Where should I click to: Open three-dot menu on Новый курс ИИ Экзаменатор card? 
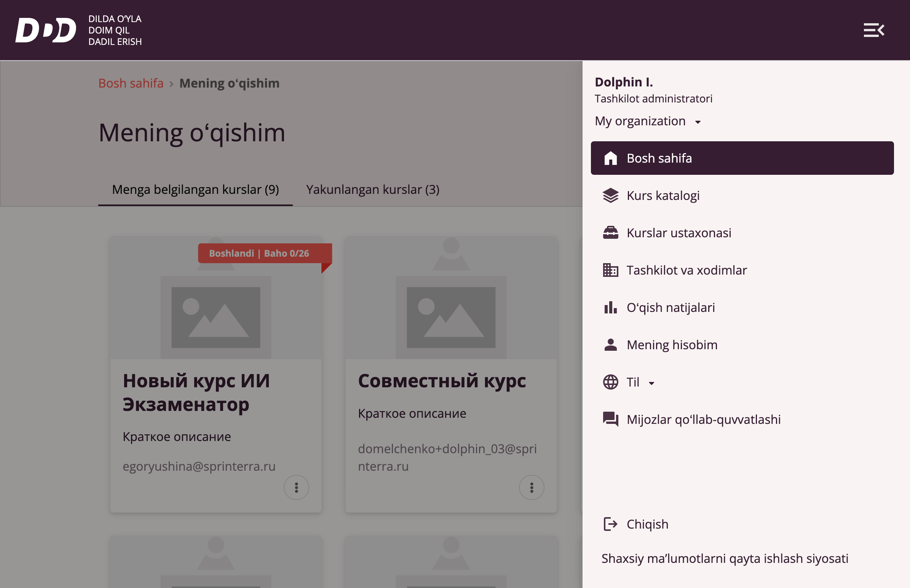click(296, 487)
